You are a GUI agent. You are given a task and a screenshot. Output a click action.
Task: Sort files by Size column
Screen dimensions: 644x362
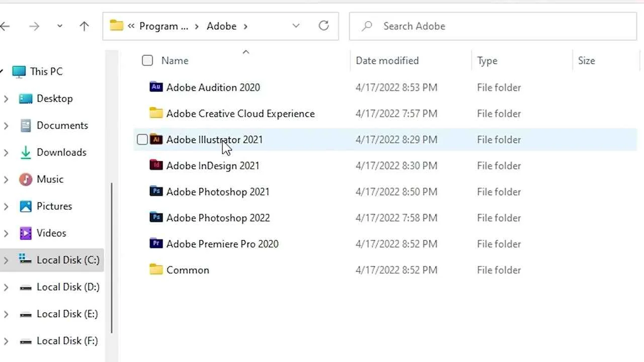(x=586, y=60)
